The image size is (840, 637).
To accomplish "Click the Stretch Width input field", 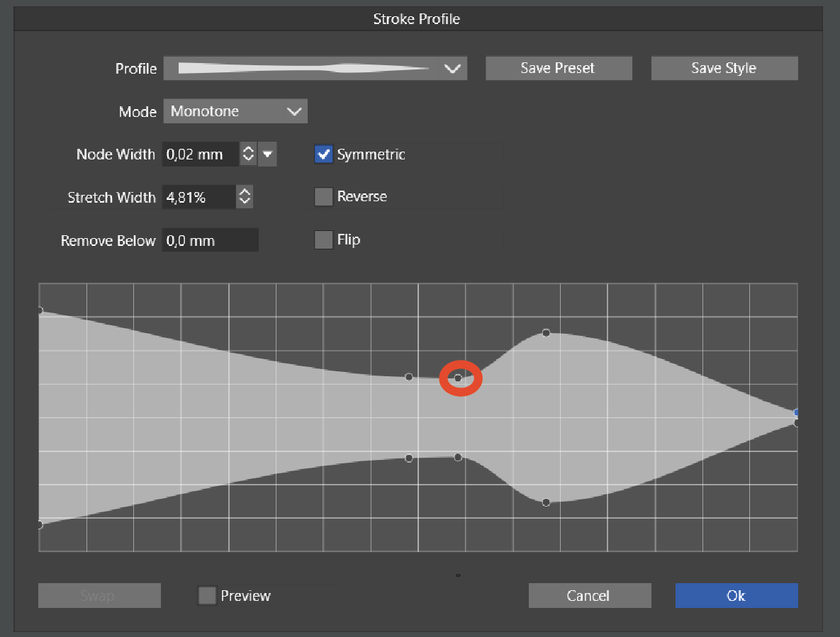I will pyautogui.click(x=198, y=198).
